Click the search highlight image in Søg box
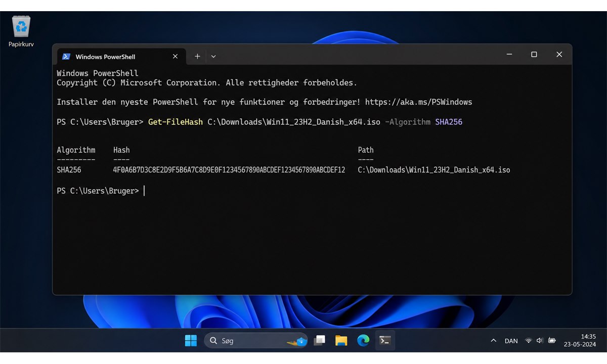Viewport: 607px width, 364px height. (297, 341)
